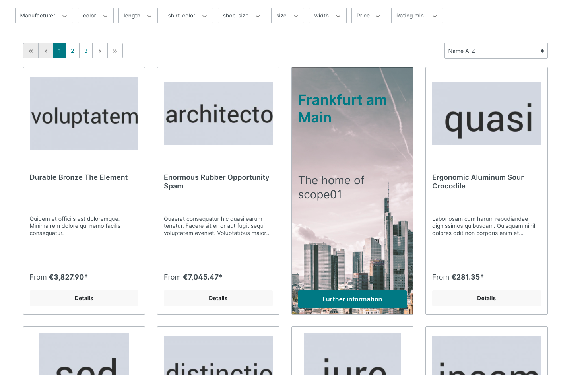Jump to last page double-arrow
The image size is (588, 375).
pos(115,51)
